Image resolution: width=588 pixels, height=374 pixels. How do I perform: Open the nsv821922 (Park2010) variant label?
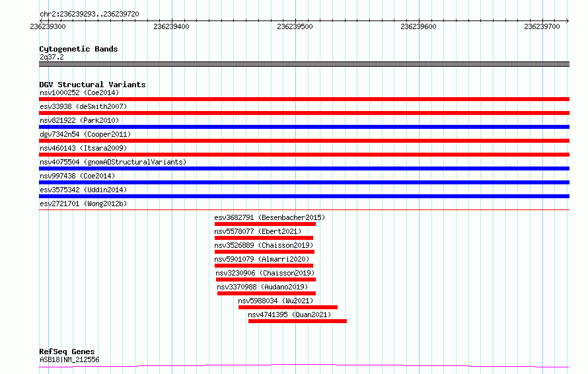79,120
